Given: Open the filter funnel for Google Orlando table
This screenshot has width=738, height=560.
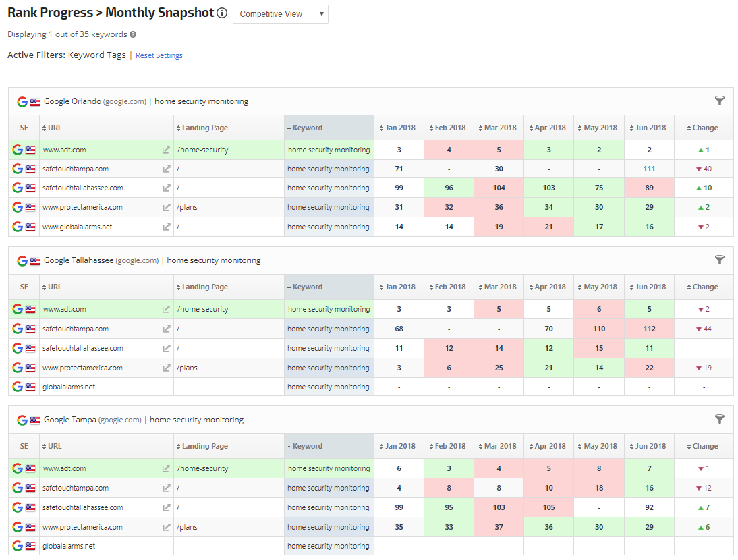Looking at the screenshot, I should 720,101.
